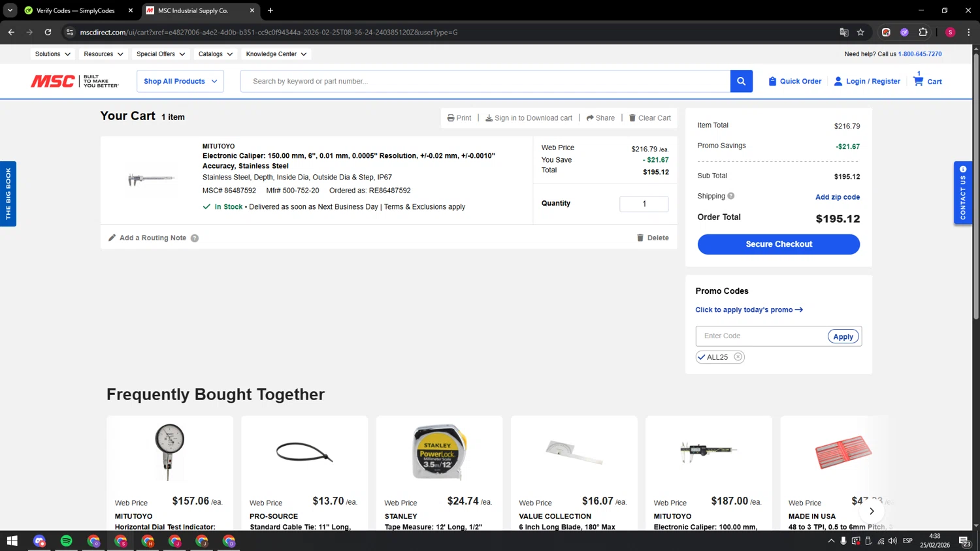Delete the Mitutoyo caliper item
Viewport: 980px width, 551px height.
tap(653, 238)
